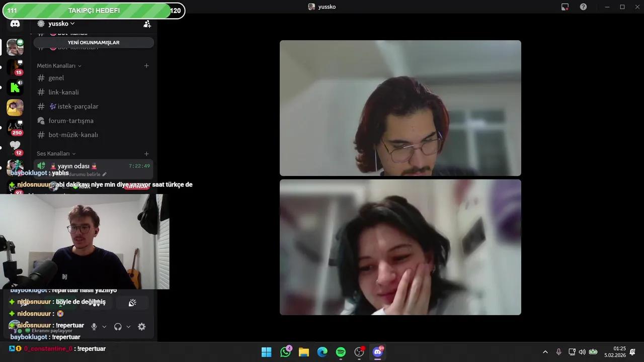
Task: Show hidden system tray icons
Action: point(545,352)
